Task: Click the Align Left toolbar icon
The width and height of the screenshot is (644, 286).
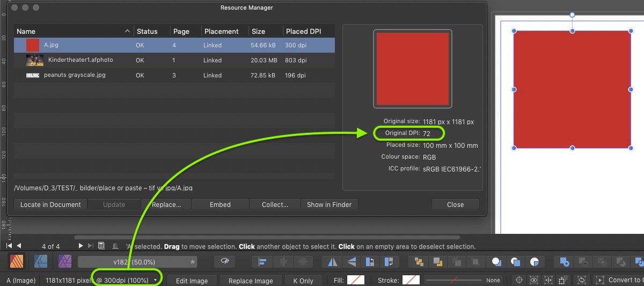Action: (x=263, y=262)
